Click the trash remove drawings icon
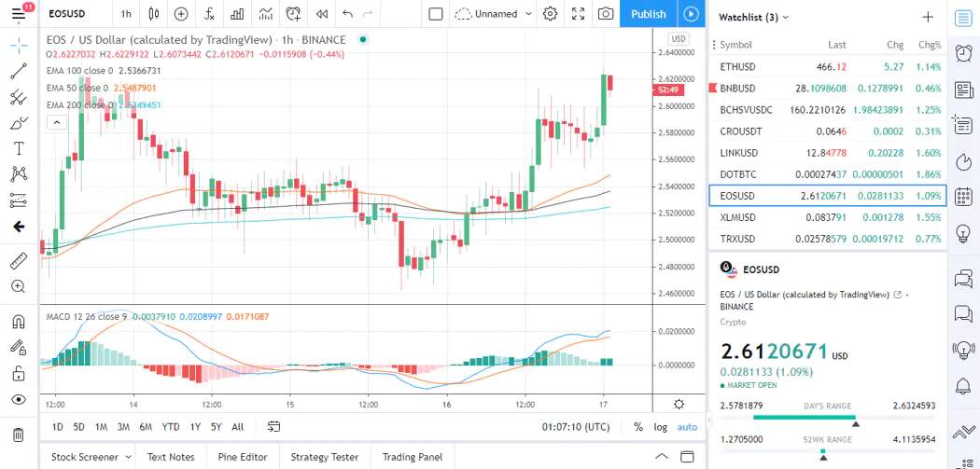 tap(19, 435)
